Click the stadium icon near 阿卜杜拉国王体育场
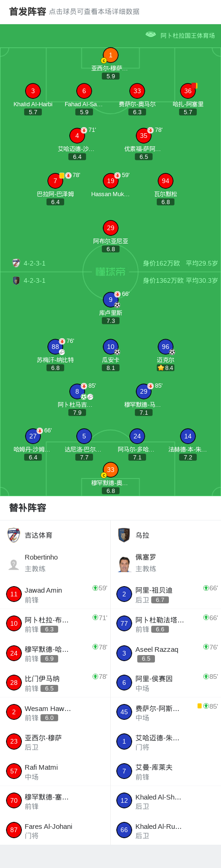This screenshot has height=868, width=221. click(x=150, y=34)
